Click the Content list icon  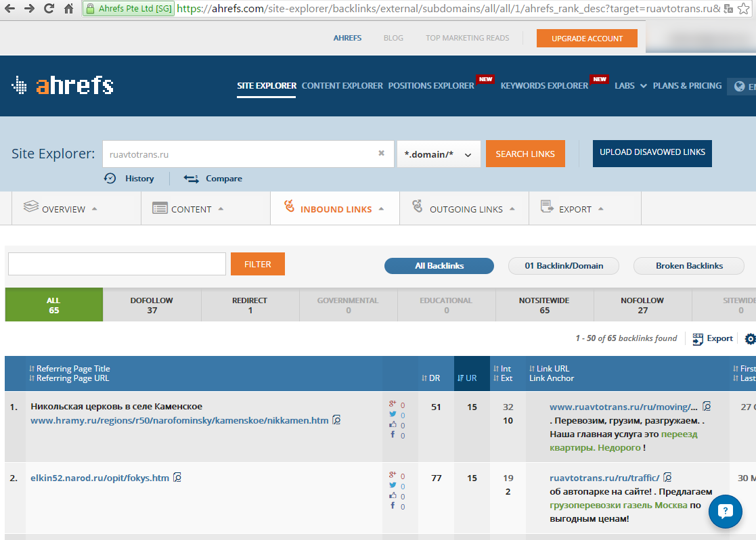pyautogui.click(x=160, y=208)
